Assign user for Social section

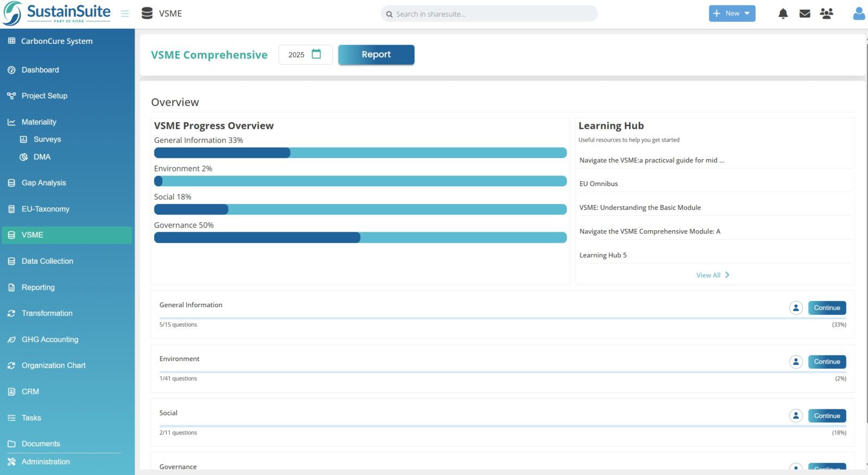(x=796, y=416)
